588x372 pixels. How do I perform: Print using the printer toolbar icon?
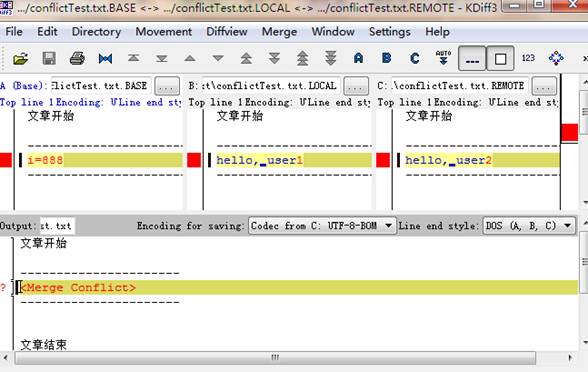tap(77, 58)
